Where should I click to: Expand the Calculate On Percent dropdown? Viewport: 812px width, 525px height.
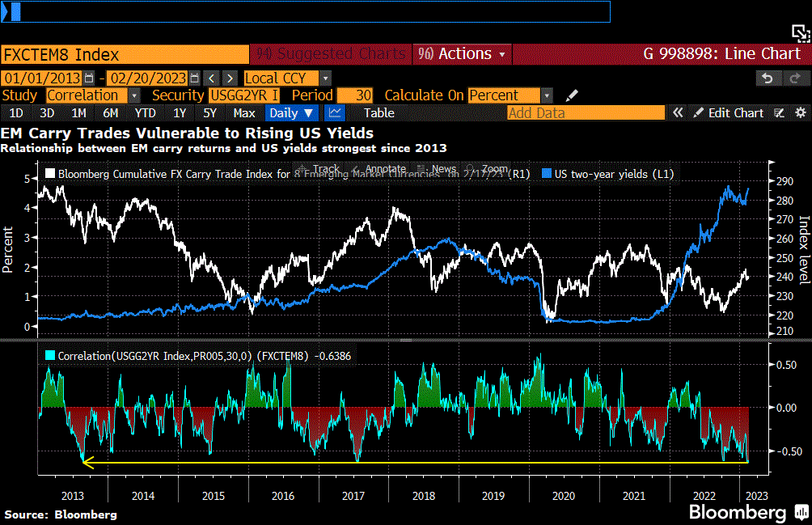[x=547, y=95]
